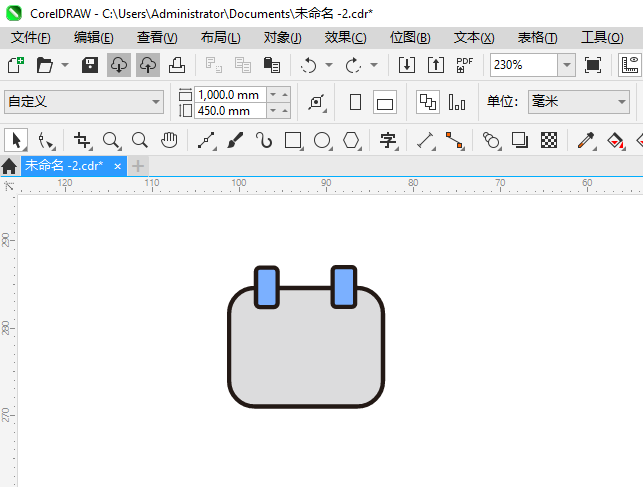Screen dimensions: 643x487
Task: Open the zoom level dropdown at 230%
Action: point(567,65)
